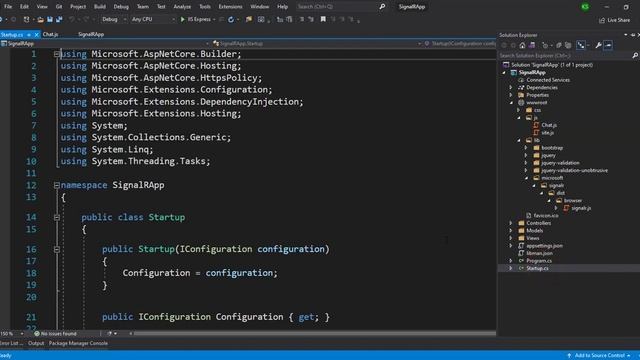Viewport: 640px width, 360px height.
Task: Switch to the SignalRApp tab
Action: (x=91, y=35)
